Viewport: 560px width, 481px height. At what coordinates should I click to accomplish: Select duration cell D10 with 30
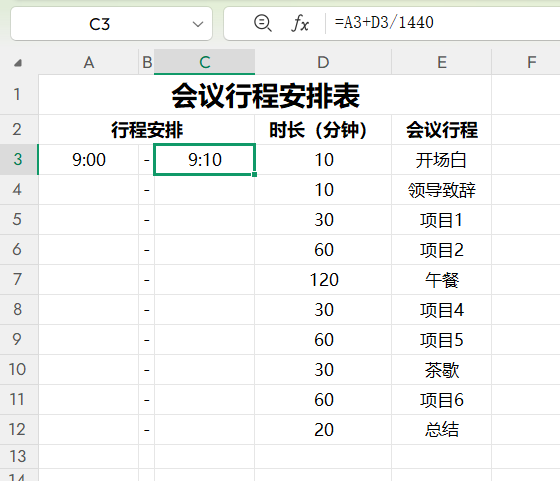(323, 370)
